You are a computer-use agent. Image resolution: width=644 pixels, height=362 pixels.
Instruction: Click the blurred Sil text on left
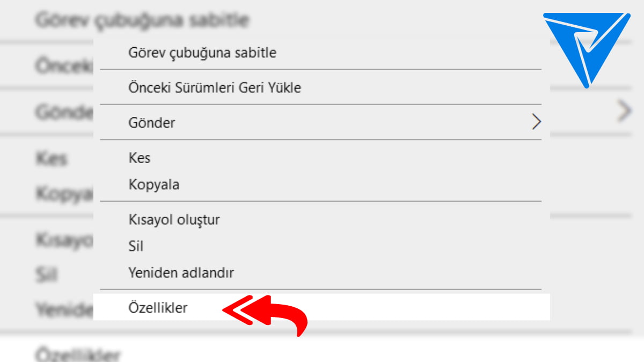(46, 275)
